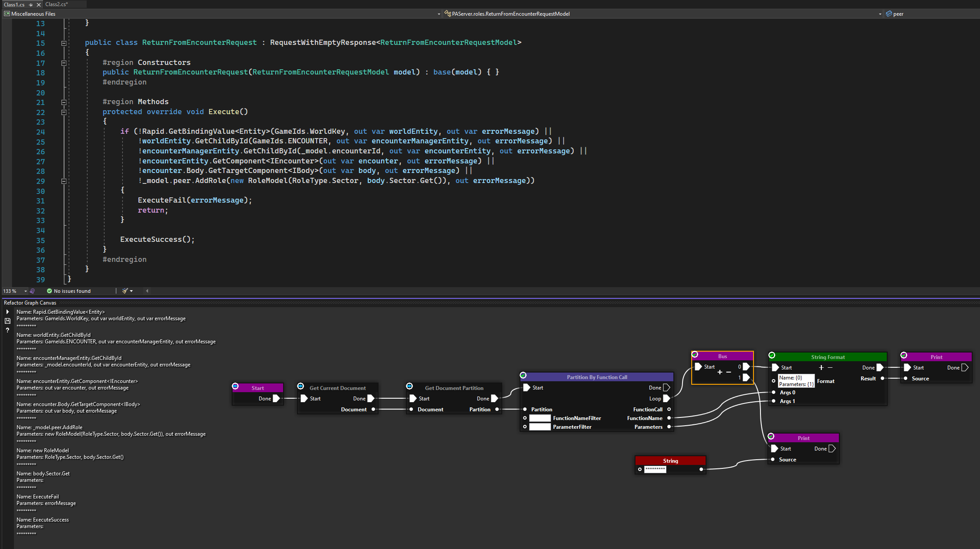The height and width of the screenshot is (549, 980).
Task: Collapse the Constructors region at line 17
Action: tap(64, 63)
